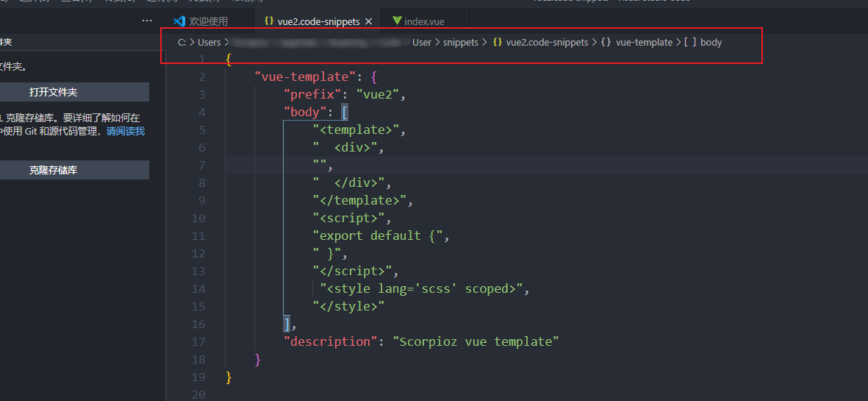The height and width of the screenshot is (401, 868).
Task: Open the sidebar more actions ellipsis
Action: pyautogui.click(x=147, y=21)
